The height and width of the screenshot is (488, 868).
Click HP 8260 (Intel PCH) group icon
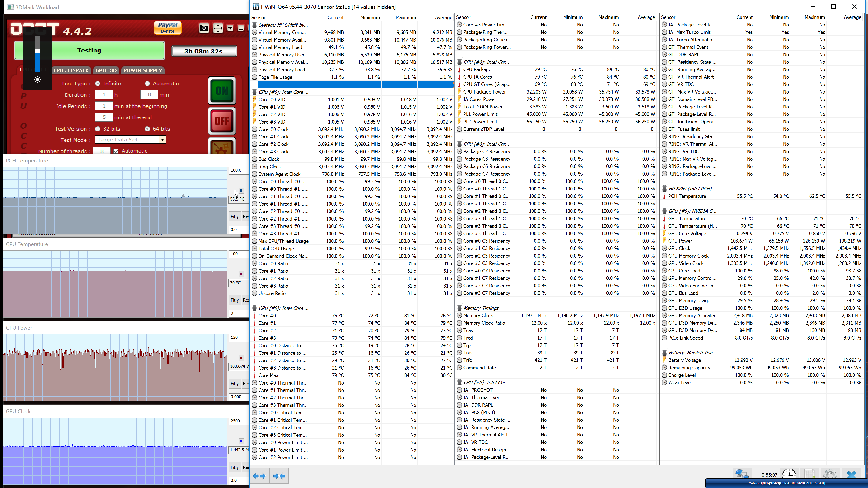pyautogui.click(x=664, y=189)
